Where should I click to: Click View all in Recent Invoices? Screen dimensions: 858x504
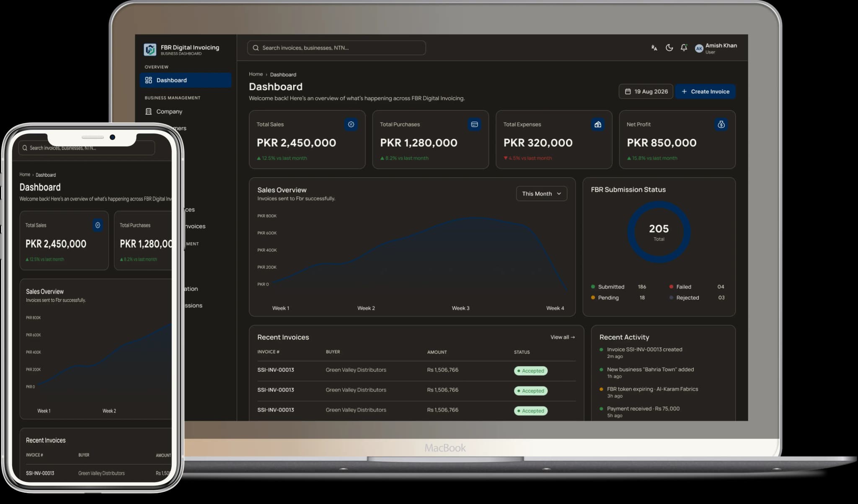563,337
